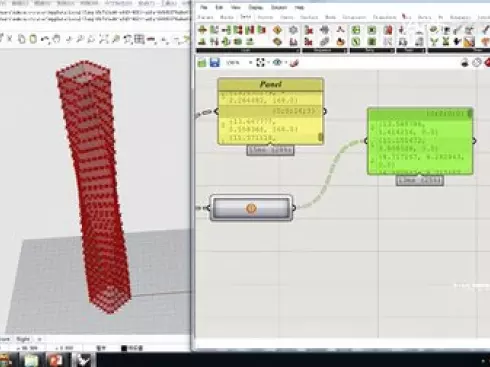
Task: Switch to the Sets component tab
Action: [x=246, y=17]
